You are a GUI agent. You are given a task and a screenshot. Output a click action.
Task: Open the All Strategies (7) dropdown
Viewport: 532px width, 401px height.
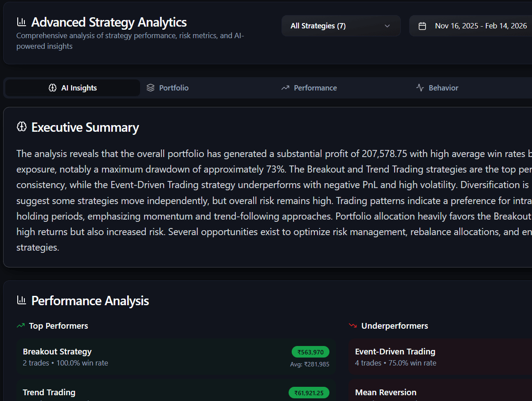tap(341, 26)
